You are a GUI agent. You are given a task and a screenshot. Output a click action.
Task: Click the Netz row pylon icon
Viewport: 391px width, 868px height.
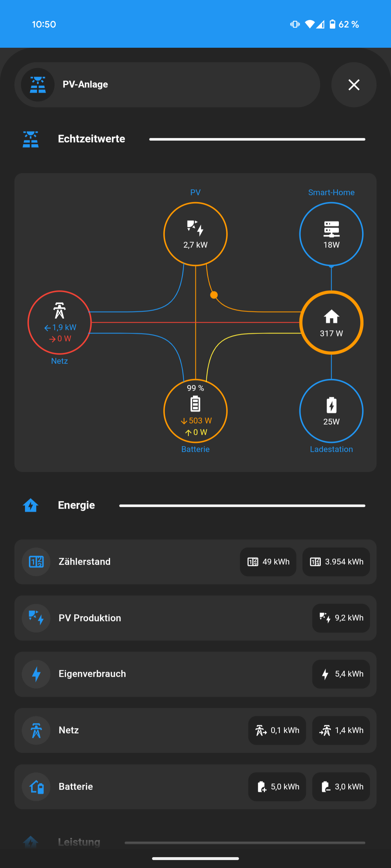coord(36,731)
